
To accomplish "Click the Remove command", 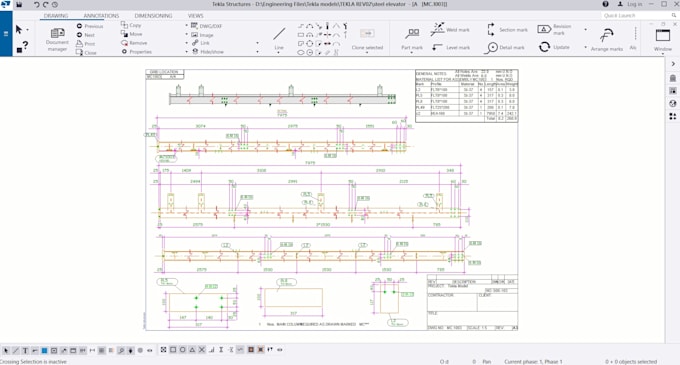I will coord(134,42).
